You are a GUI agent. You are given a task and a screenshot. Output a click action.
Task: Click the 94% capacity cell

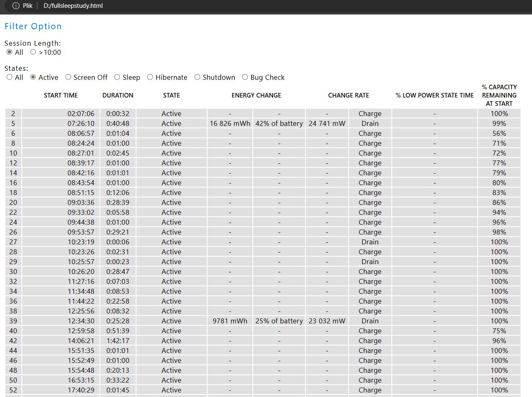499,212
